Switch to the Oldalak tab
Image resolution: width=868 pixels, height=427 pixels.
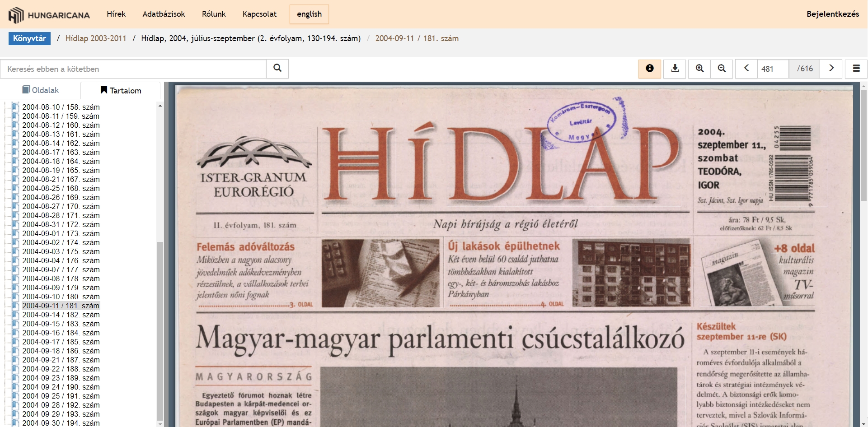coord(41,90)
